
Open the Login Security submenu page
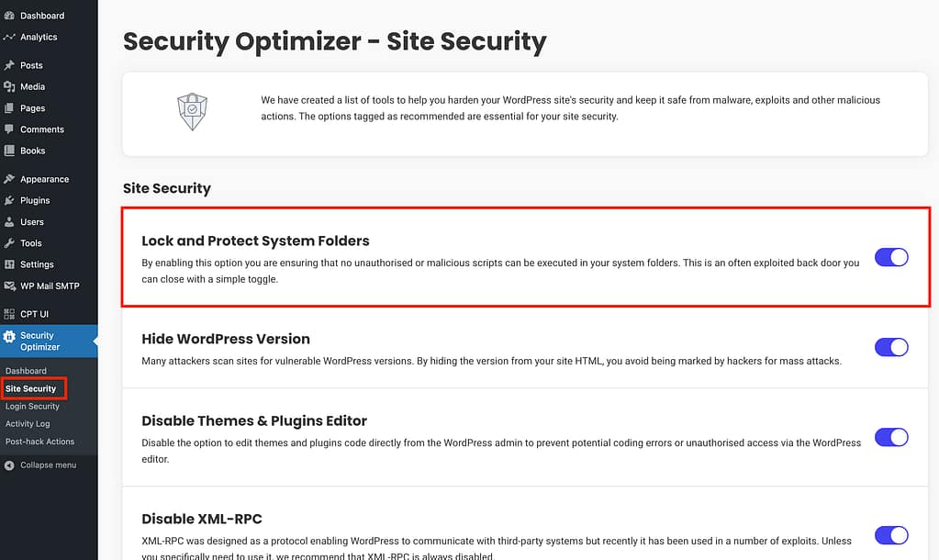(x=32, y=406)
